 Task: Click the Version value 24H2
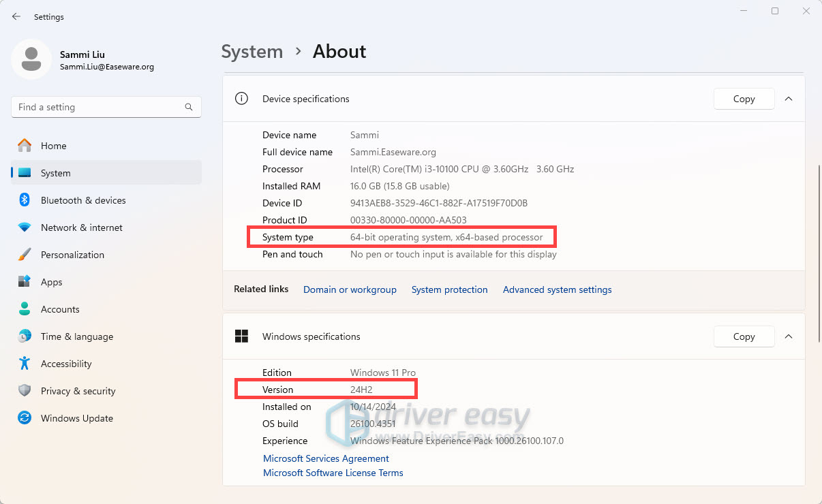(361, 390)
